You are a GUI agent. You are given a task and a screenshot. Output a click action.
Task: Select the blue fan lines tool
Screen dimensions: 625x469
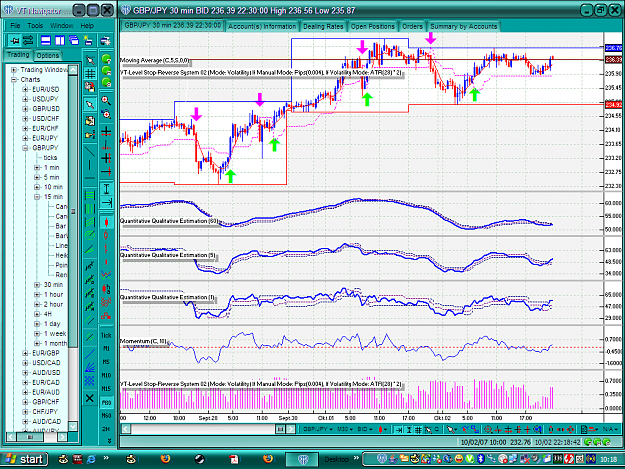tap(90, 367)
